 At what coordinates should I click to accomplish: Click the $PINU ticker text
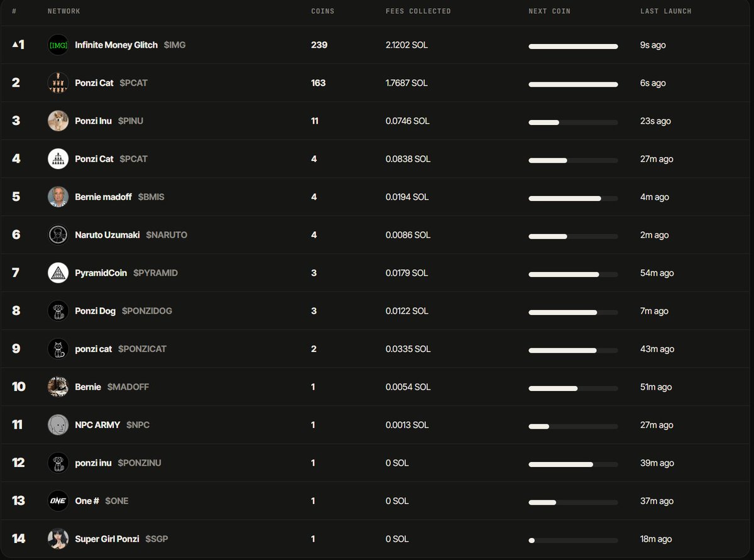coord(131,121)
